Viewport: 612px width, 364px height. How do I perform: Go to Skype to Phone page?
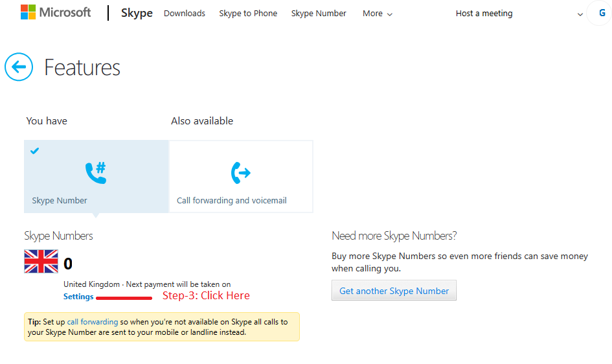(x=248, y=14)
